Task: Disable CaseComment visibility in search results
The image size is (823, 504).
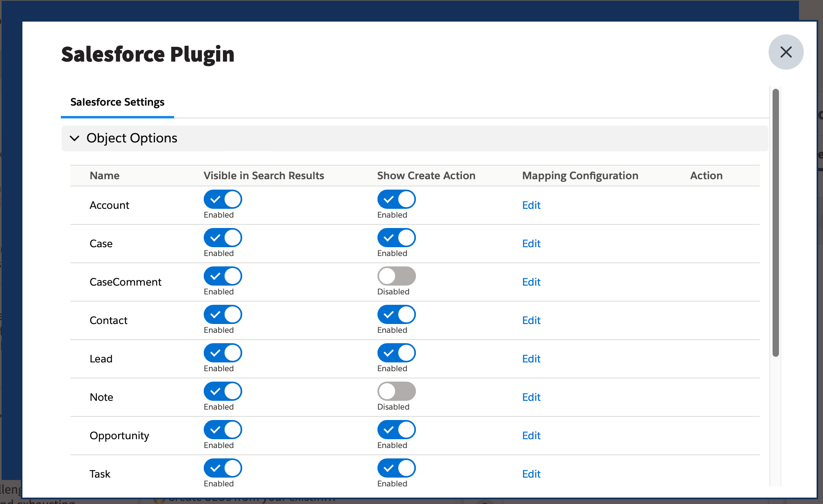Action: click(223, 276)
